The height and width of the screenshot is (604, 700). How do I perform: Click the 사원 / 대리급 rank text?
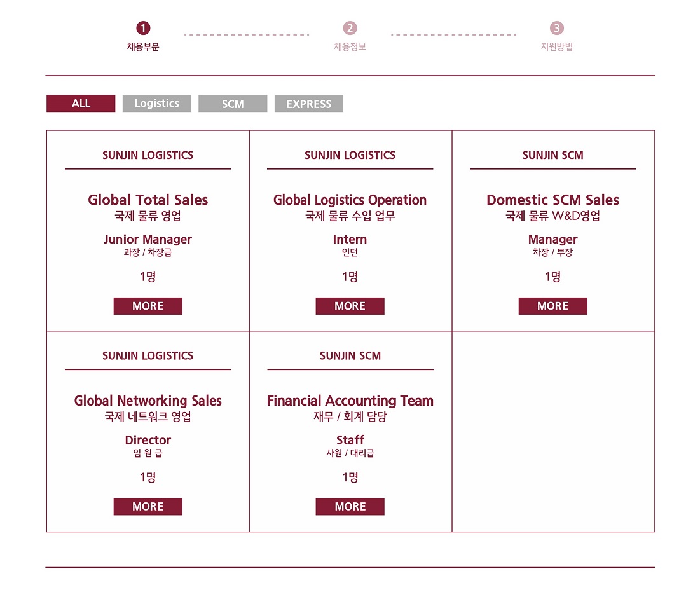[x=350, y=453]
